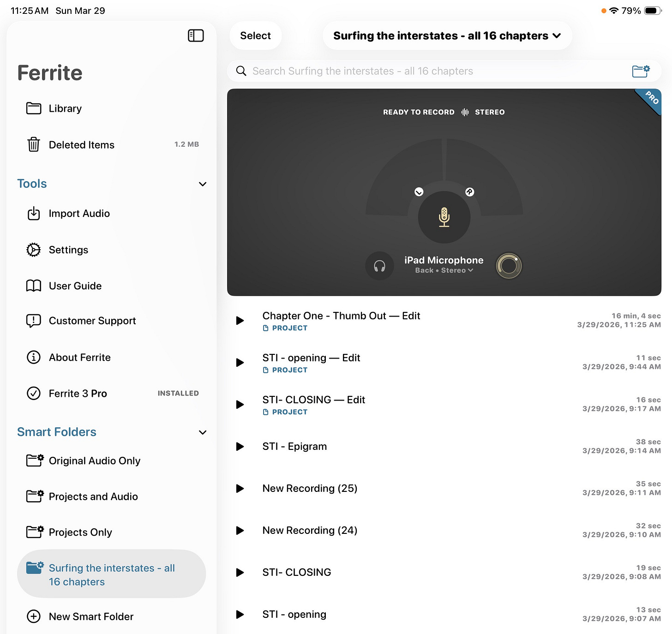Click the READY TO RECORD status

[x=419, y=112]
